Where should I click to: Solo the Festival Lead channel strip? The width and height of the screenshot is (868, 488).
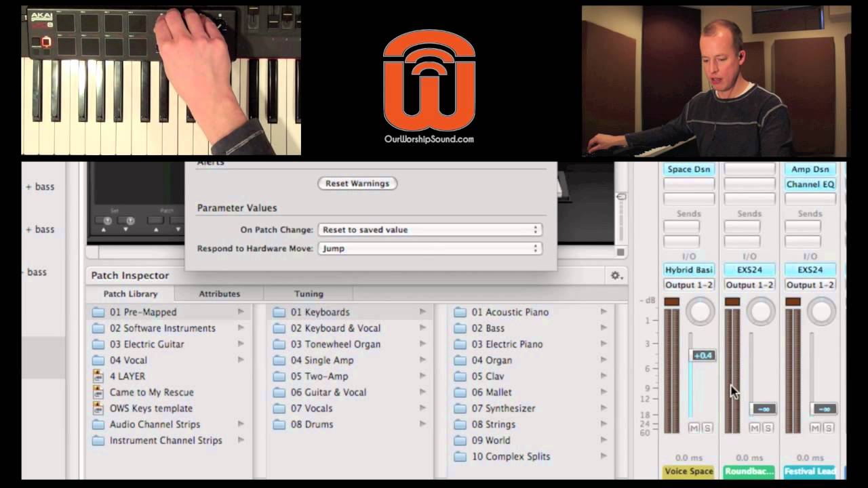pos(829,428)
